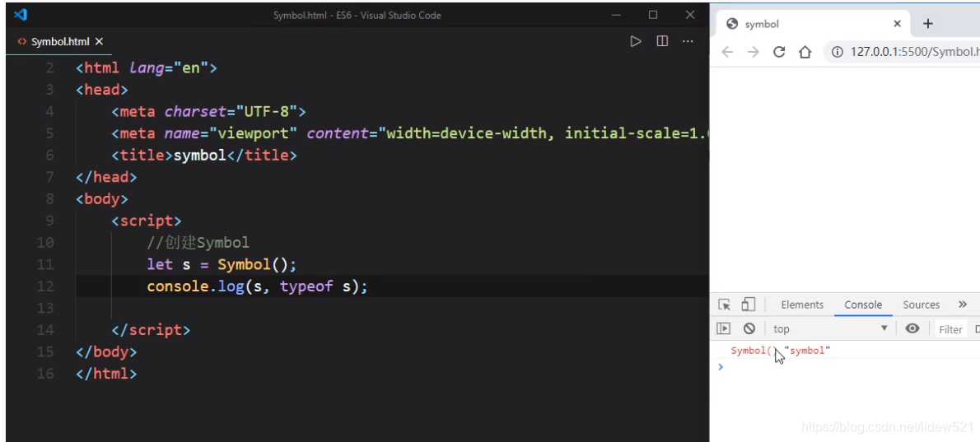Click the VS Code logo icon
Viewport: 980px width, 442px height.
tap(20, 14)
